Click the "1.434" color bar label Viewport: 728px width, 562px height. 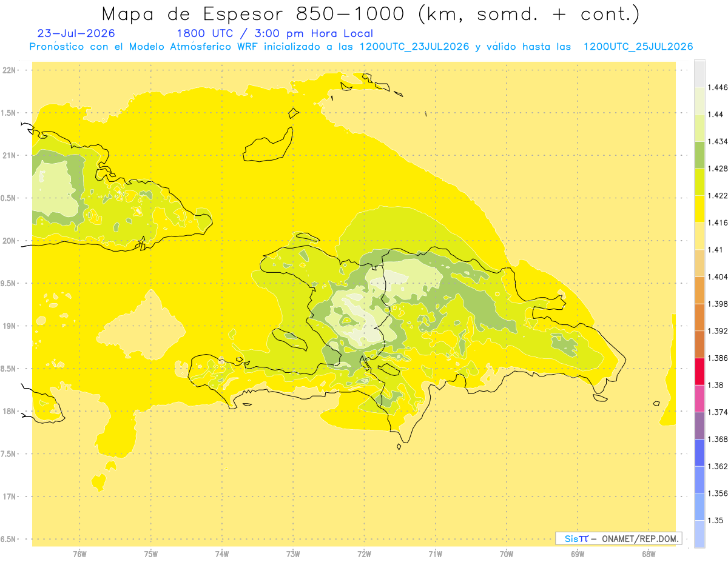718,141
